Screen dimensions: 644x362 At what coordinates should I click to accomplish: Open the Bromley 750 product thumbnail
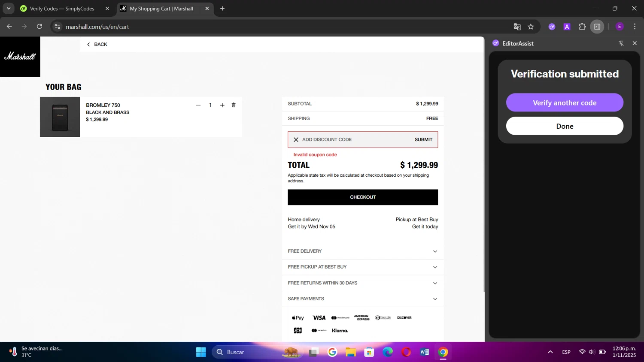pos(60,117)
